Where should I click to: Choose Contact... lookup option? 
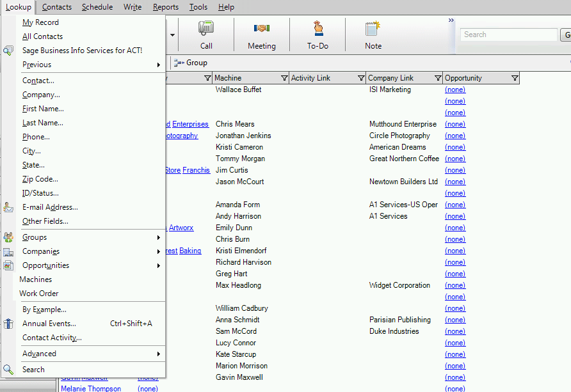(x=38, y=81)
